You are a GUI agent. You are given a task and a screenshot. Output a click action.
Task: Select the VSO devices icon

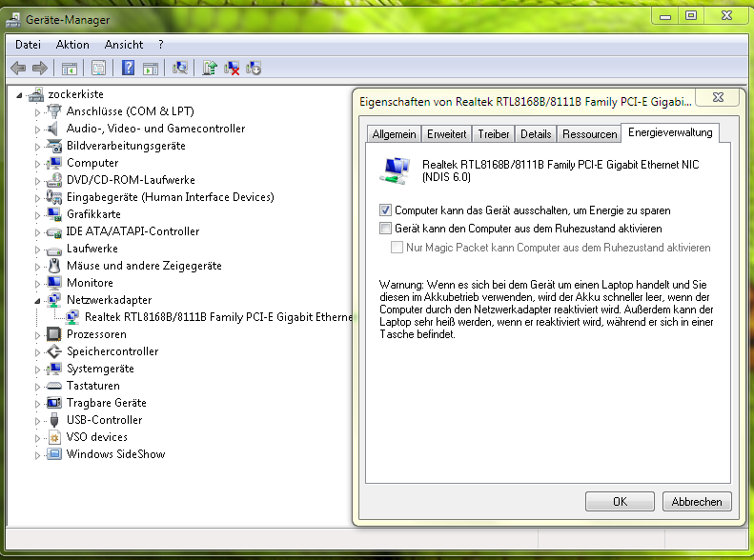[54, 437]
